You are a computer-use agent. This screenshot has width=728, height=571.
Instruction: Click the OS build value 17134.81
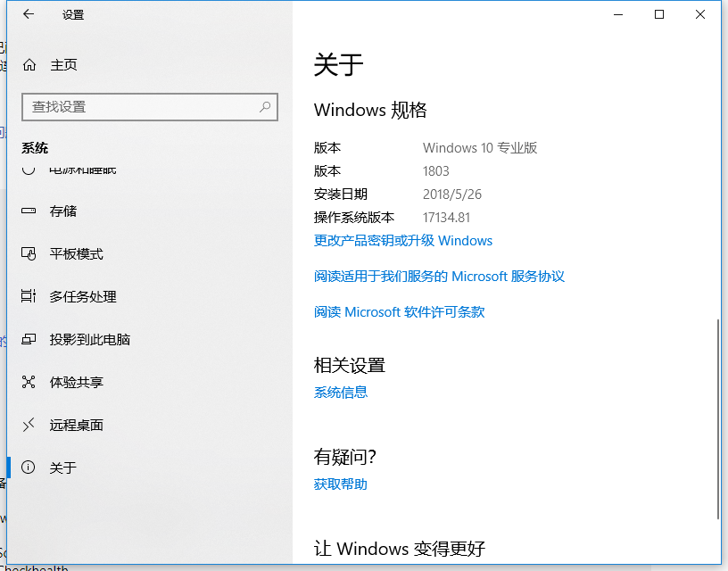446,218
